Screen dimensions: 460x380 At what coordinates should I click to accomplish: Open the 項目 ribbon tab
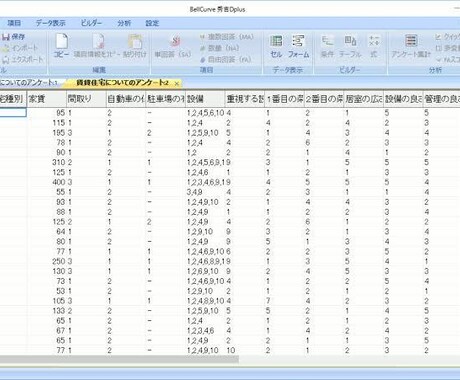(x=14, y=23)
